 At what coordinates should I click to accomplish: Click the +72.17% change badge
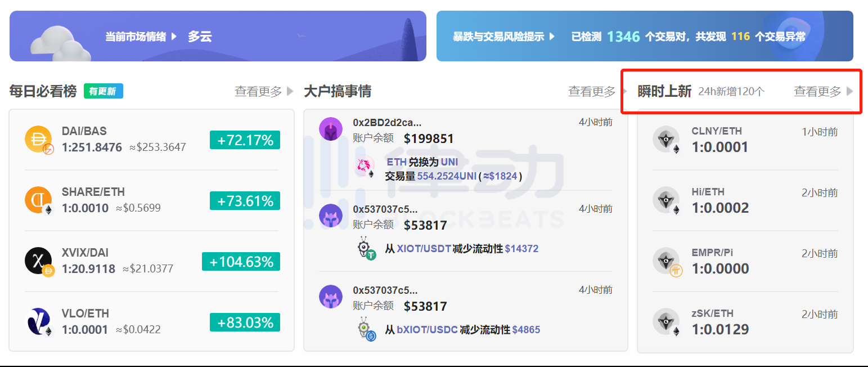click(x=245, y=140)
